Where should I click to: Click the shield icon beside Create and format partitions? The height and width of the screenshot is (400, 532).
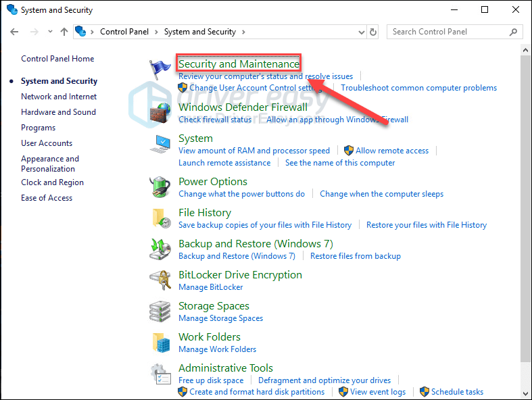pyautogui.click(x=183, y=391)
